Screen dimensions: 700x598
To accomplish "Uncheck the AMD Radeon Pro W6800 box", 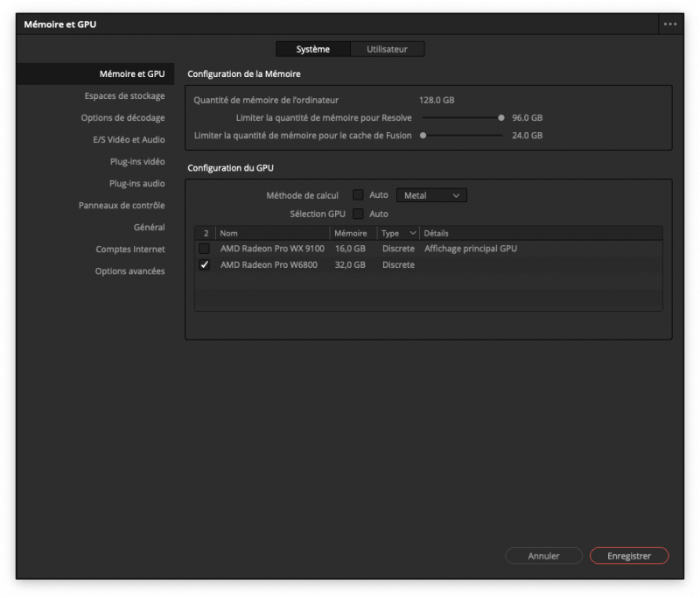I will 205,265.
